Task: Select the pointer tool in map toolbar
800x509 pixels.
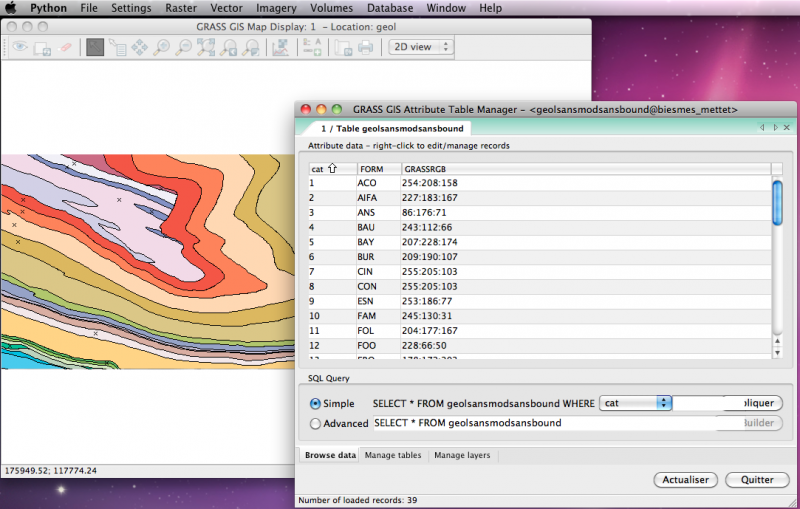Action: (x=94, y=47)
